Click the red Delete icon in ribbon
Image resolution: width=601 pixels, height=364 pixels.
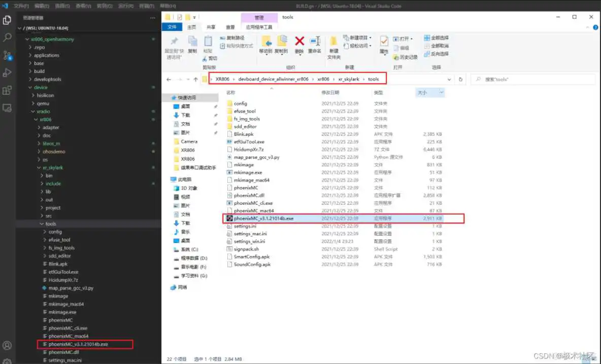click(x=299, y=43)
